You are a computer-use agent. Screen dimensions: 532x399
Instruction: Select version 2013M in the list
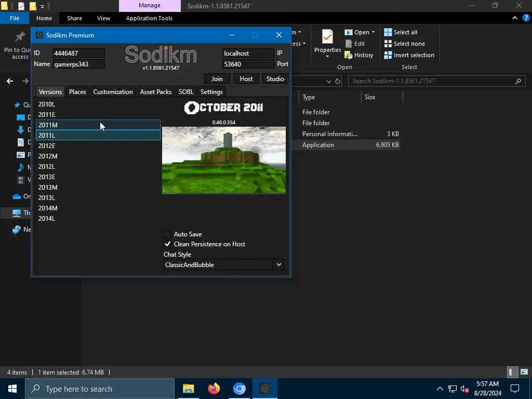pyautogui.click(x=98, y=187)
